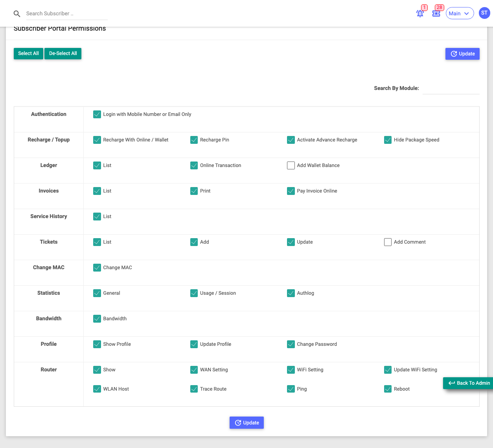Toggle Update Profile checkbox
Viewport: 493px width, 448px height.
click(194, 344)
